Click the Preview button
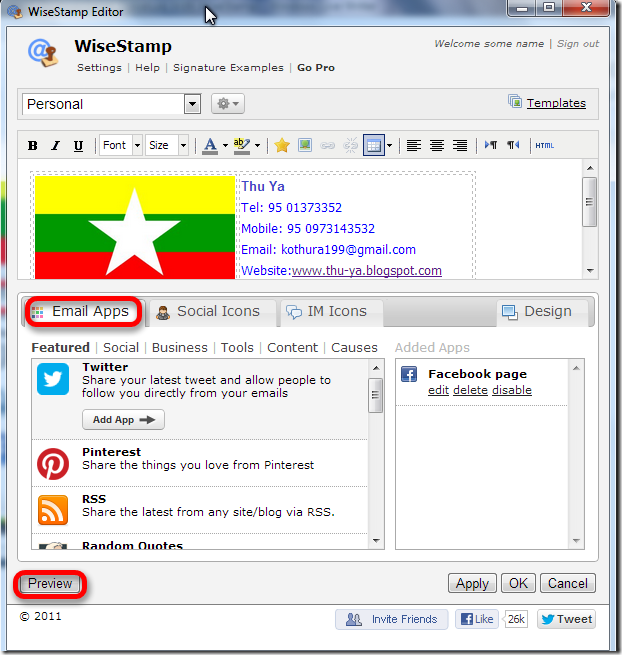This screenshot has width=622, height=655. (50, 584)
